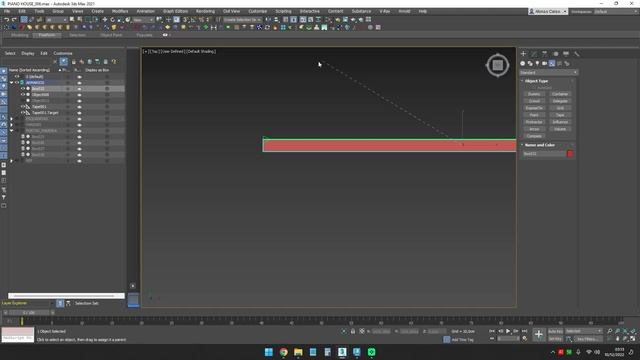Click the Protractor helper button
This screenshot has width=640, height=360.
tap(534, 122)
